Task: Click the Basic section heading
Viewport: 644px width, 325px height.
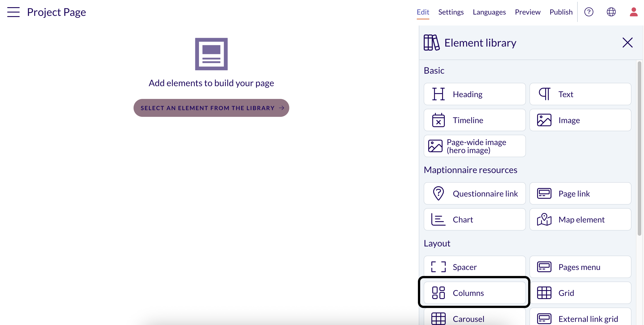Action: coord(434,71)
